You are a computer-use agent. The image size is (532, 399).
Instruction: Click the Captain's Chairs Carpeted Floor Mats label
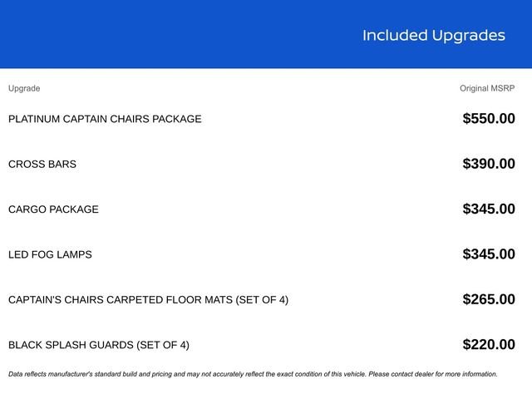pos(121,299)
